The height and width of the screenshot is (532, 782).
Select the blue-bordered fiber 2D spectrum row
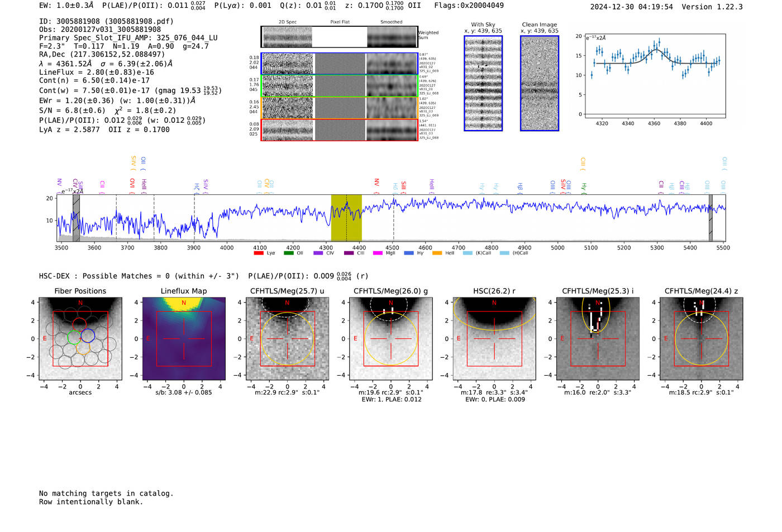tap(339, 64)
